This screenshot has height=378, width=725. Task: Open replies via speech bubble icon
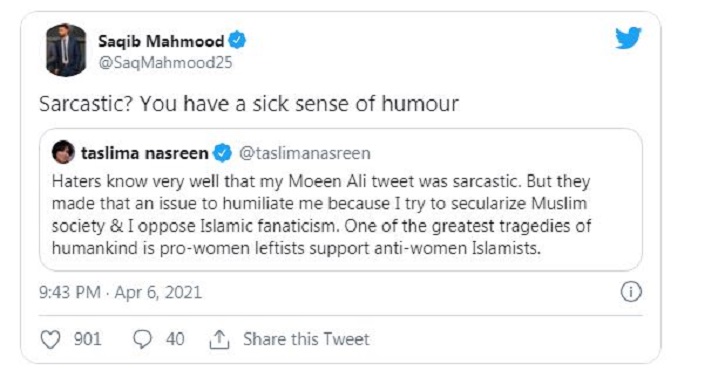point(142,340)
